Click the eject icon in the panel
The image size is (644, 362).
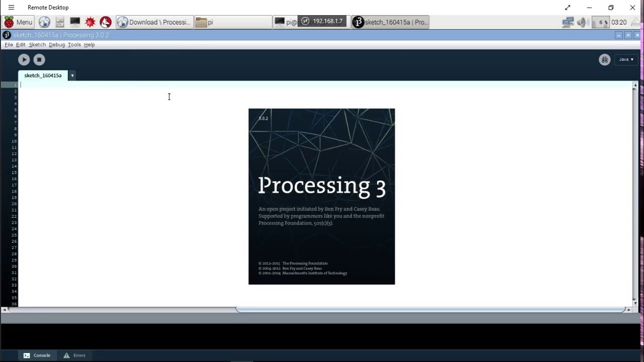[636, 22]
